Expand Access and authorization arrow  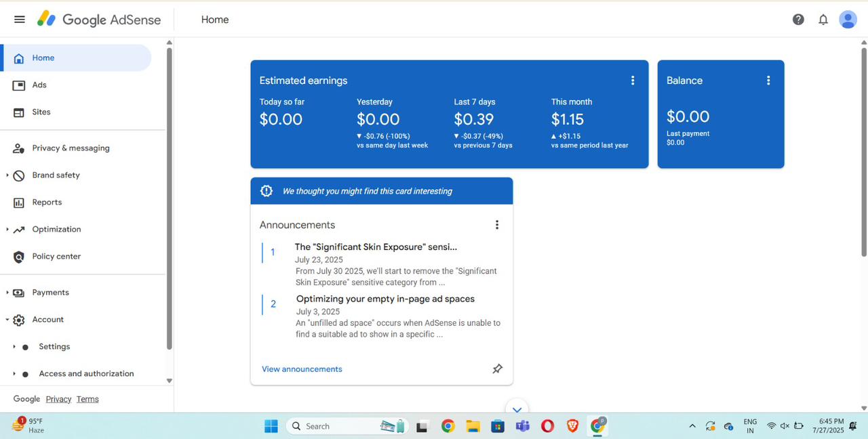[14, 373]
